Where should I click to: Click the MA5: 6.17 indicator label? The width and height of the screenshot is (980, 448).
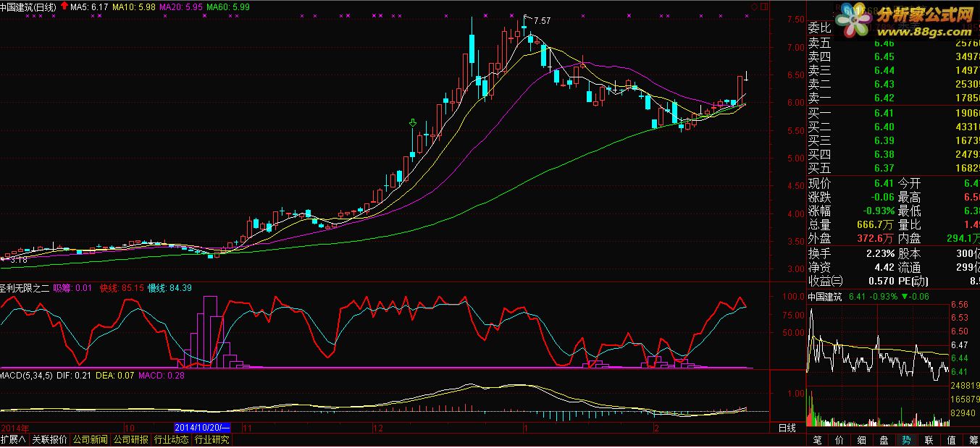click(x=90, y=7)
